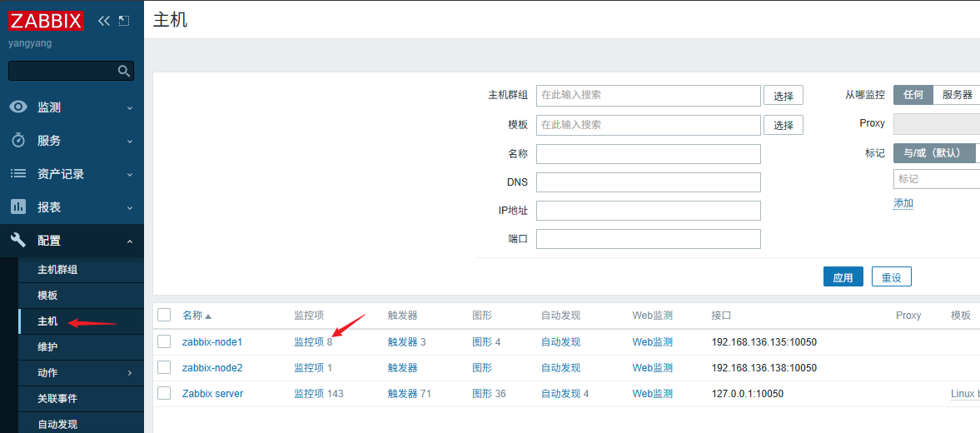
Task: Click the 标记 tag name input
Action: (936, 179)
